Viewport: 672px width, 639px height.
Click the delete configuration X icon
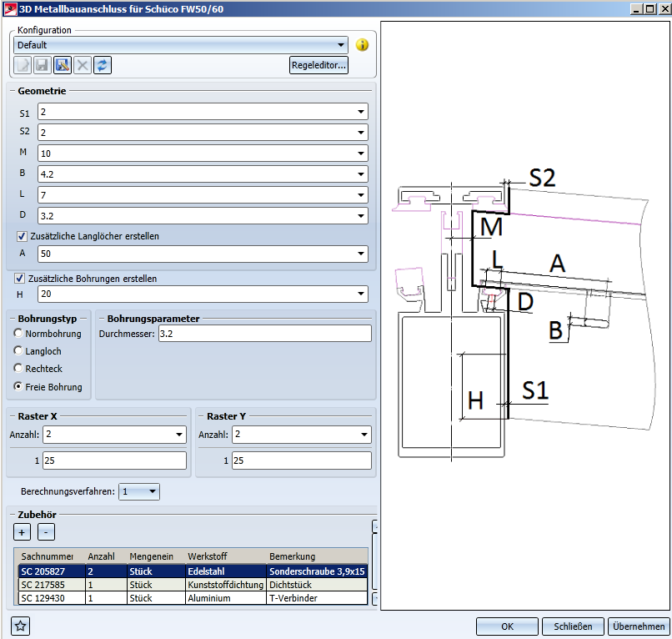pyautogui.click(x=83, y=65)
